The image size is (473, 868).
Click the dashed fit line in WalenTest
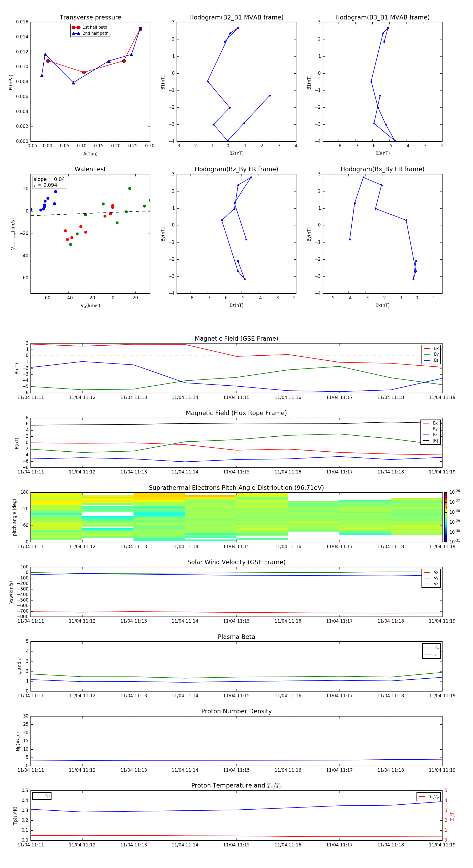90,213
